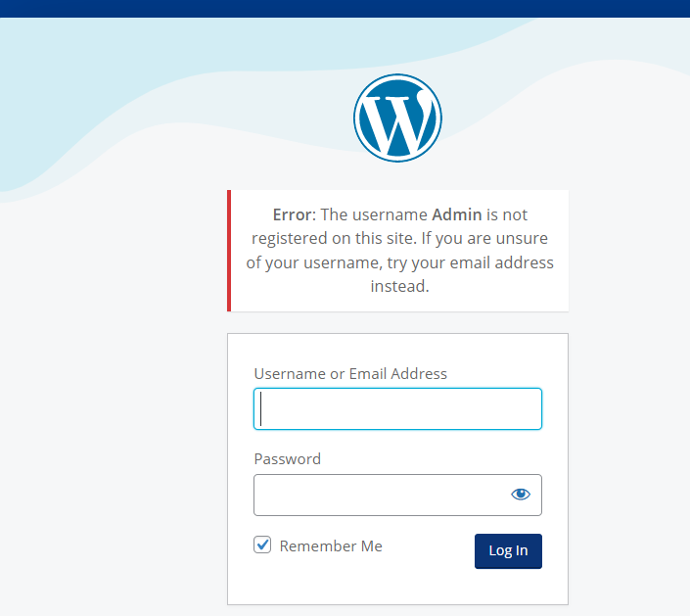
Task: Click blank area of login form panel
Action: coord(397,586)
